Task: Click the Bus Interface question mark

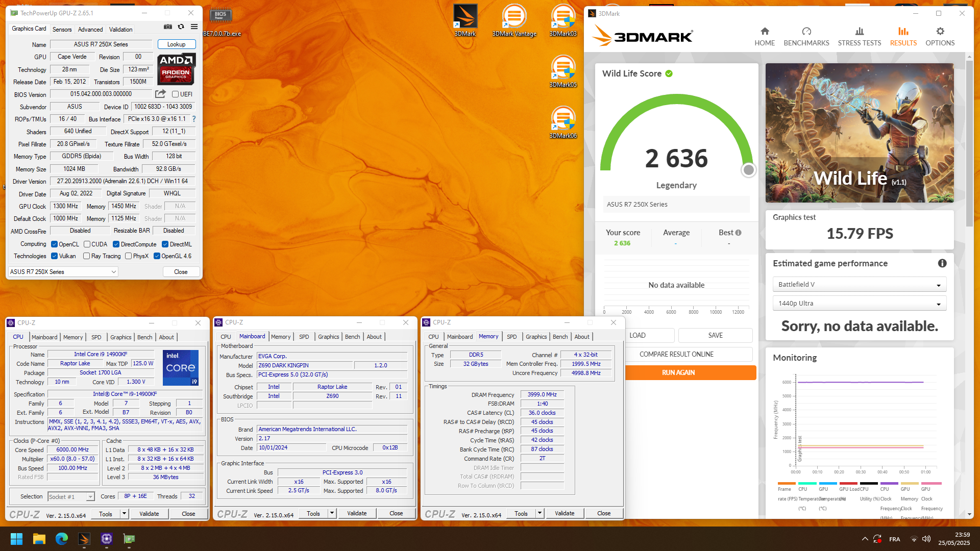Action: pyautogui.click(x=194, y=119)
